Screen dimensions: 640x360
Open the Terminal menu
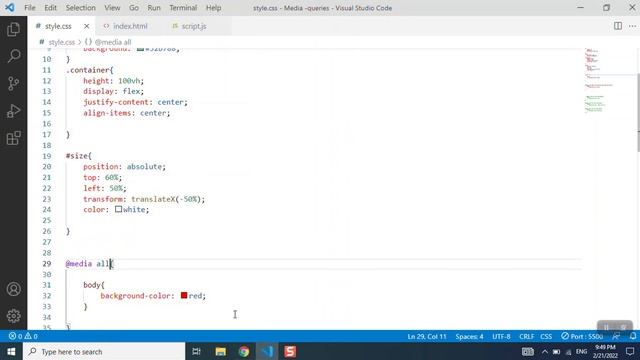183,8
